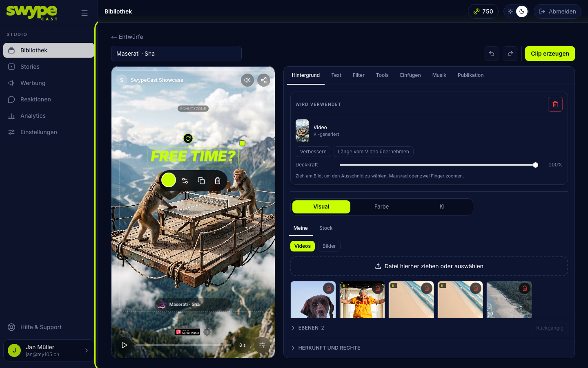The height and width of the screenshot is (368, 588).
Task: Expand the EBENEN section
Action: pos(308,328)
